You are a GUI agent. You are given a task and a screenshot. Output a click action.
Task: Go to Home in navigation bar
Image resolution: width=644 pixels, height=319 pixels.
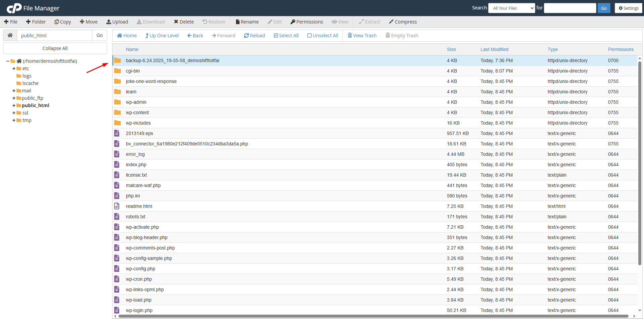point(127,36)
